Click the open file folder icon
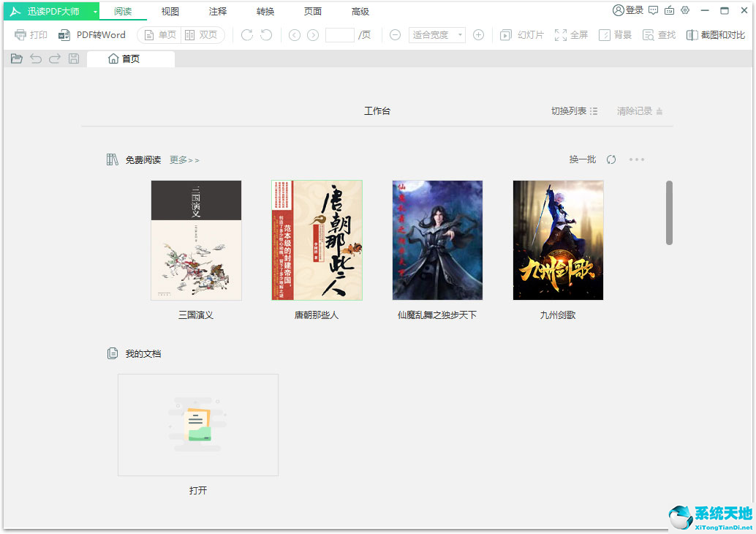756x534 pixels. tap(16, 59)
